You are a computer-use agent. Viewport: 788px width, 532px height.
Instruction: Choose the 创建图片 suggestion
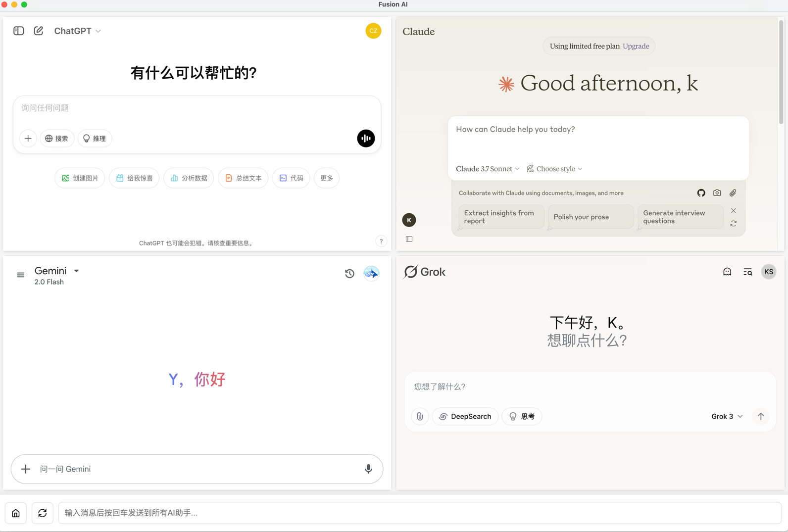[x=80, y=178]
